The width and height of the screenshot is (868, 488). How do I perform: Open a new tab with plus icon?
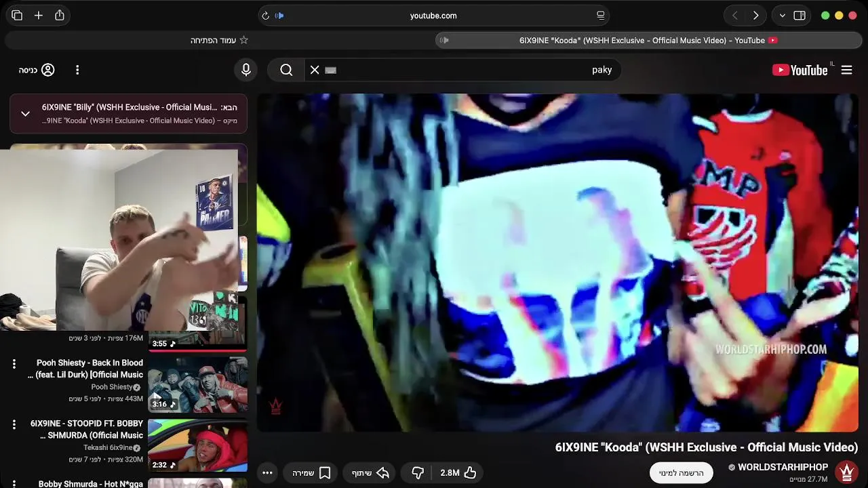click(x=39, y=16)
